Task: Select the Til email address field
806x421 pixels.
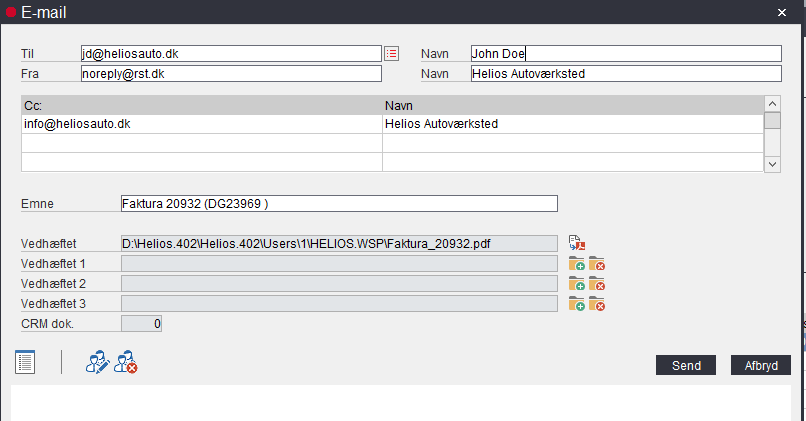Action: (231, 54)
